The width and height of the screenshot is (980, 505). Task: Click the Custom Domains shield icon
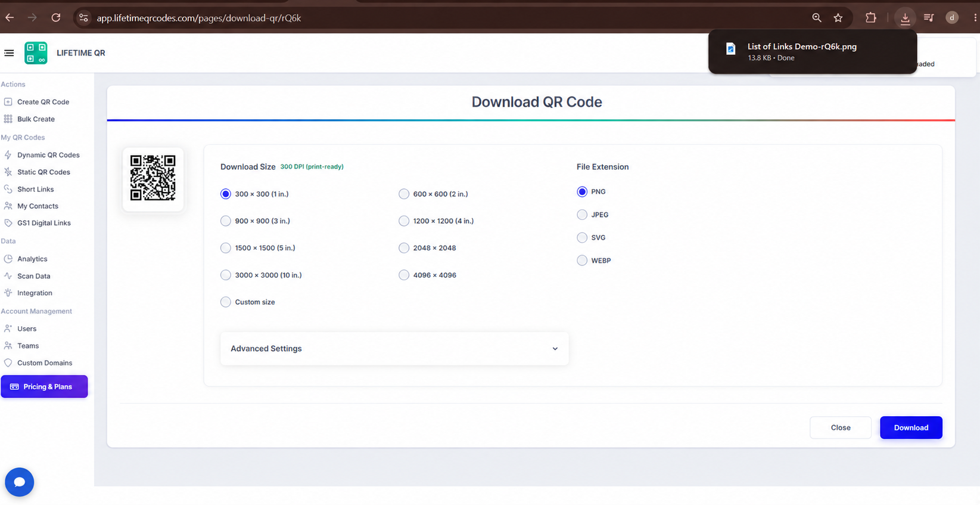click(8, 363)
